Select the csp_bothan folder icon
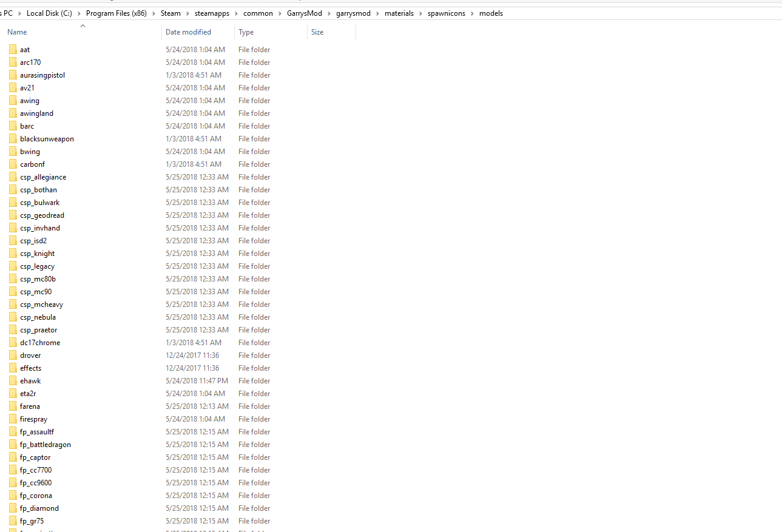Screen dimensions: 782x532 point(13,190)
